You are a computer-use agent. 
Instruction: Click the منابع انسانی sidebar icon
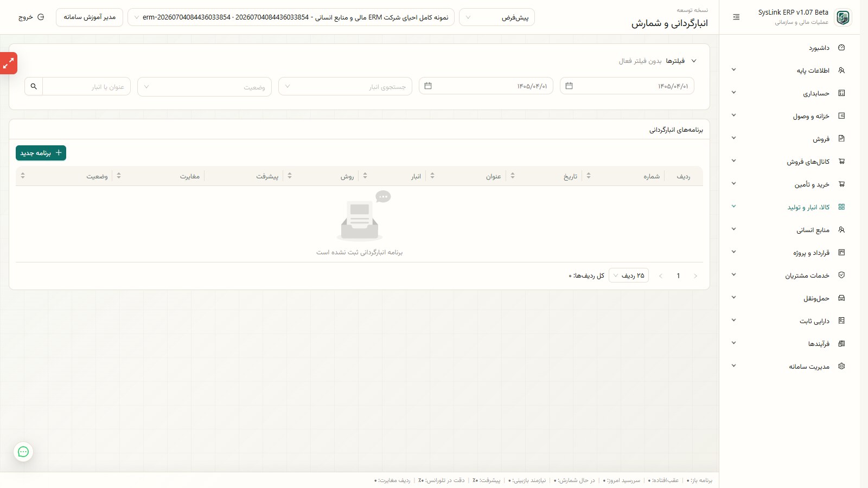[841, 230]
